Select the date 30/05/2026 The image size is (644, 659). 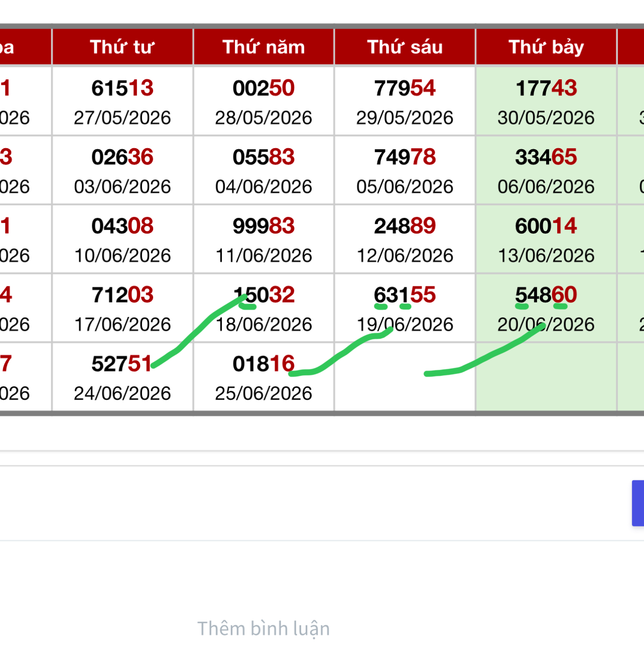click(x=546, y=118)
